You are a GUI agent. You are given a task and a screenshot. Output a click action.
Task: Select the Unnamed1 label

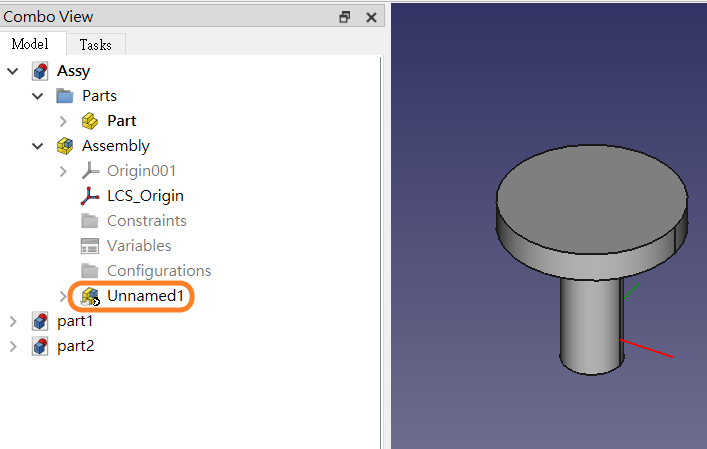point(146,296)
